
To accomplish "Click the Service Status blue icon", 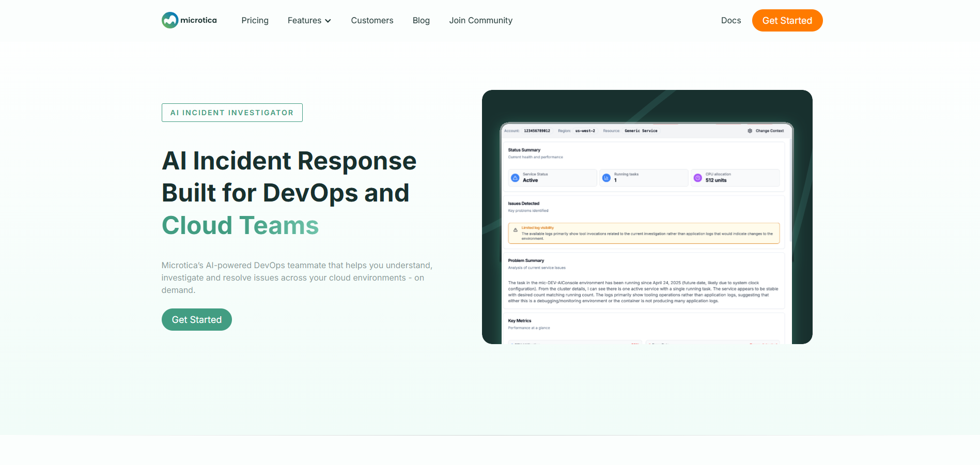I will 515,178.
